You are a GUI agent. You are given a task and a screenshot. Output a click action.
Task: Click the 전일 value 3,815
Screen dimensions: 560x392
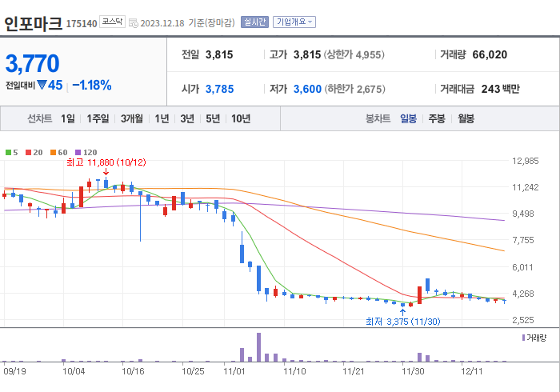click(x=219, y=54)
